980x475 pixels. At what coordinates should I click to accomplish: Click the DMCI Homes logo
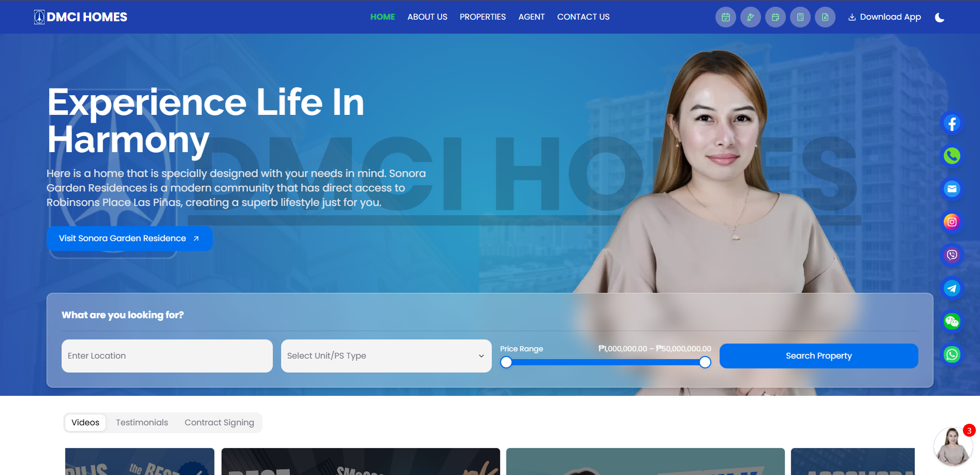click(80, 17)
